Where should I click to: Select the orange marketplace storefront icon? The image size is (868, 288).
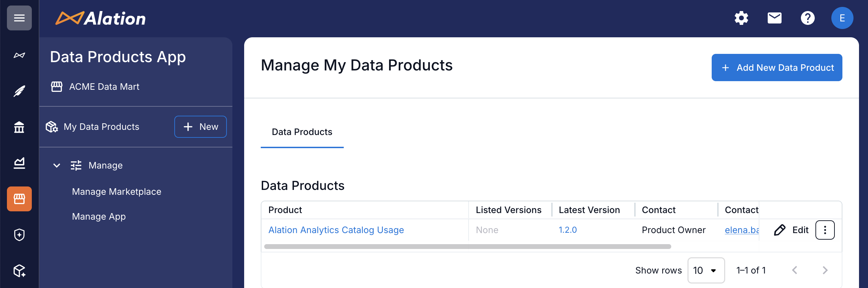point(19,199)
